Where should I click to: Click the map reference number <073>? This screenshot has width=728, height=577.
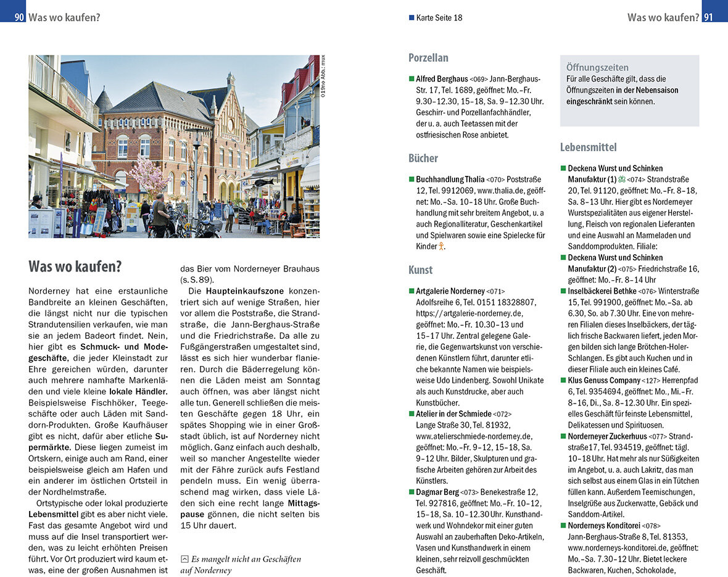(x=469, y=492)
